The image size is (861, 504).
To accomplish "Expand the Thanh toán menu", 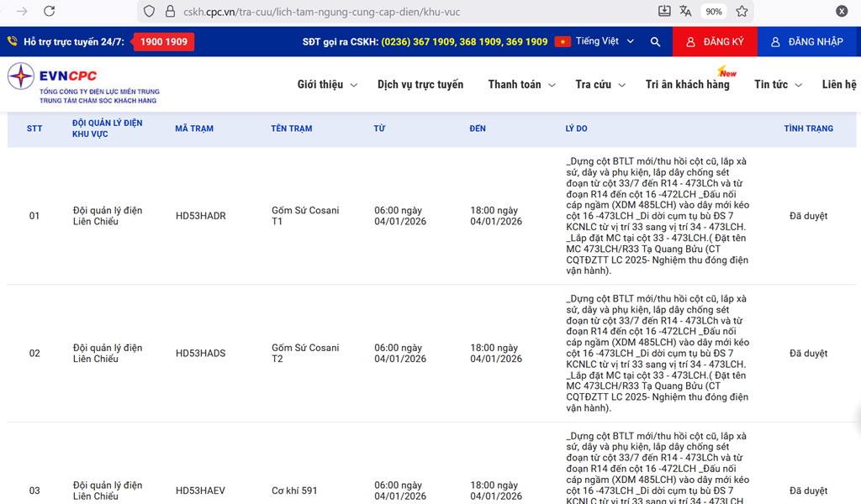I will (x=520, y=85).
